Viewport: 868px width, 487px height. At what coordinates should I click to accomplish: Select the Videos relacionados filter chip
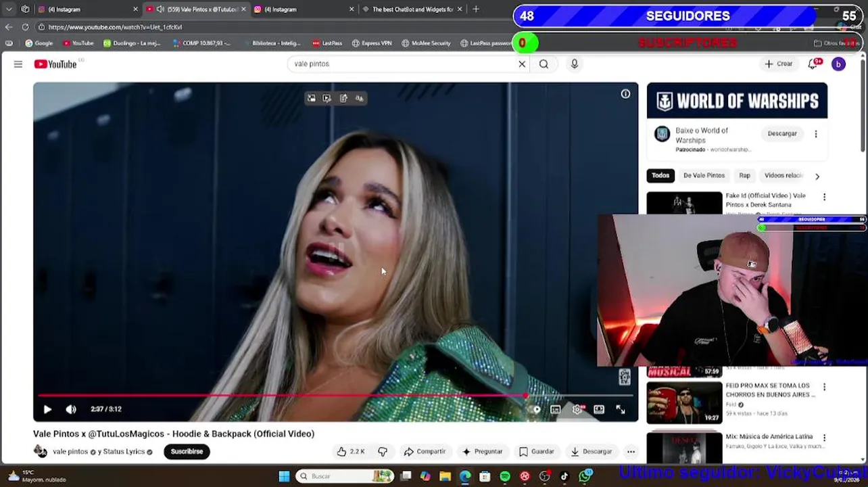[783, 176]
